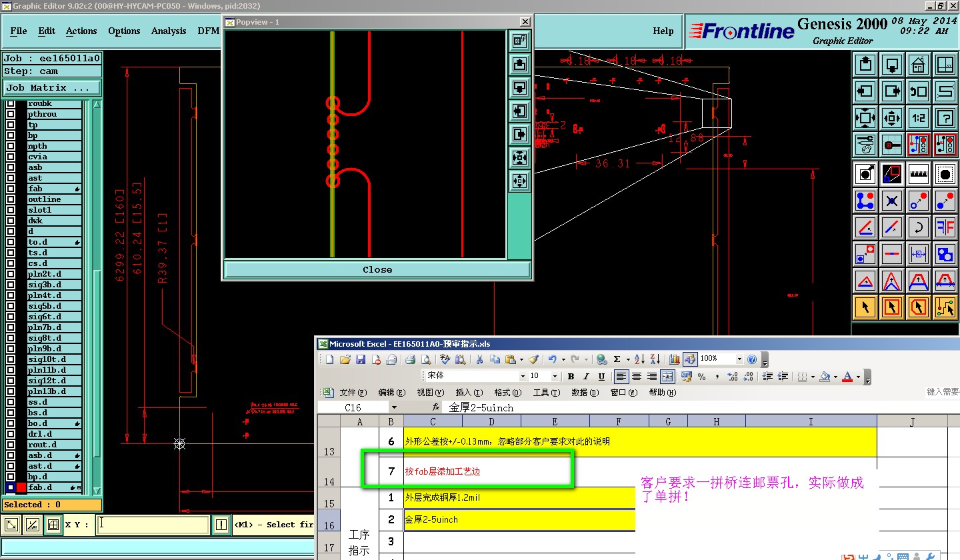
Task: Select the fab.d layer name
Action: point(55,487)
